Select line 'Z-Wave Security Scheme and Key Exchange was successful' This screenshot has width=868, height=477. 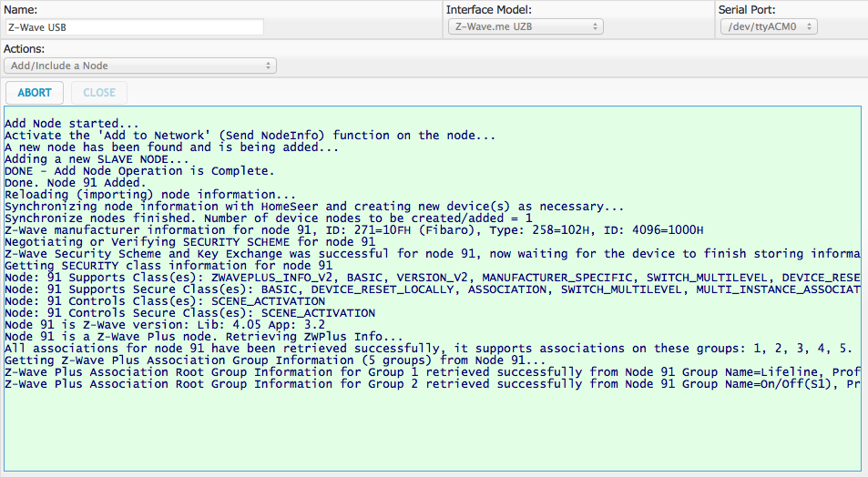(433, 254)
